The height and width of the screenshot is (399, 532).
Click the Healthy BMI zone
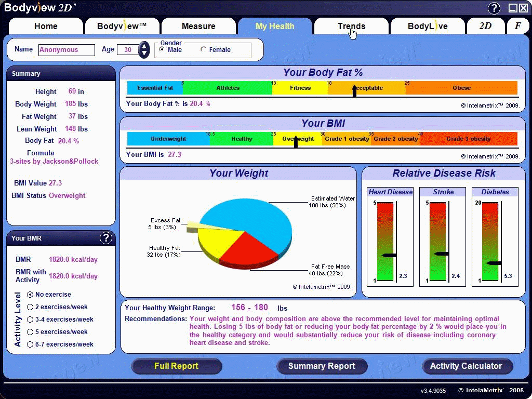(242, 139)
